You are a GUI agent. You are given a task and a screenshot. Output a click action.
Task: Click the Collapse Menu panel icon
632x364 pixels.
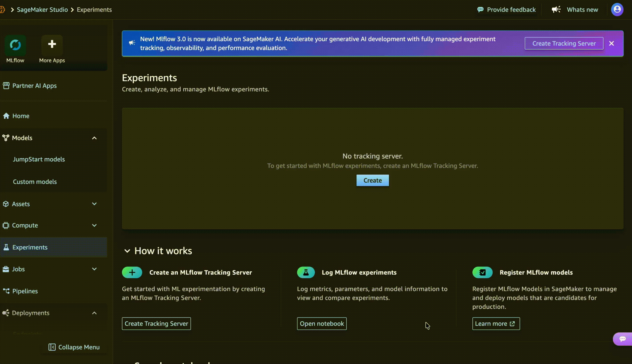coord(52,347)
